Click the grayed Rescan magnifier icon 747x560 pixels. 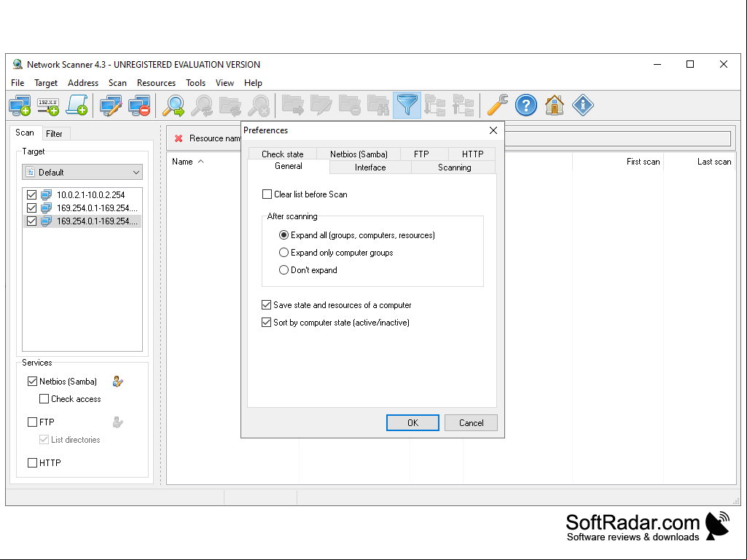[x=202, y=106]
